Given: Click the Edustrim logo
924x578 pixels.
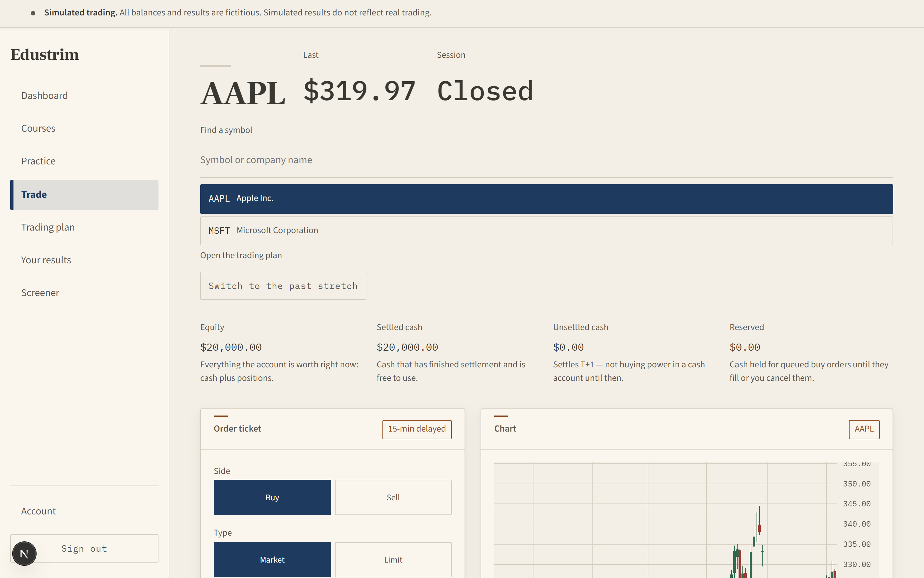Looking at the screenshot, I should pyautogui.click(x=45, y=54).
